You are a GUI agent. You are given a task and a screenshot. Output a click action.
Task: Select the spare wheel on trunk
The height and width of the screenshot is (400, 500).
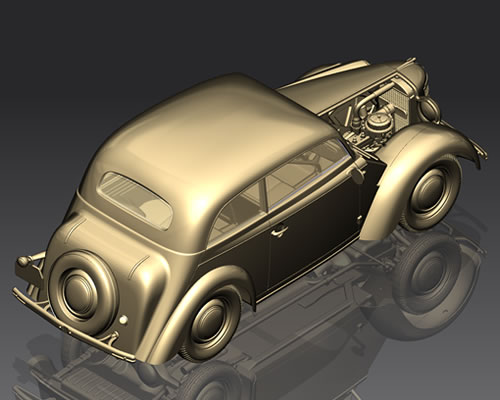point(83,291)
